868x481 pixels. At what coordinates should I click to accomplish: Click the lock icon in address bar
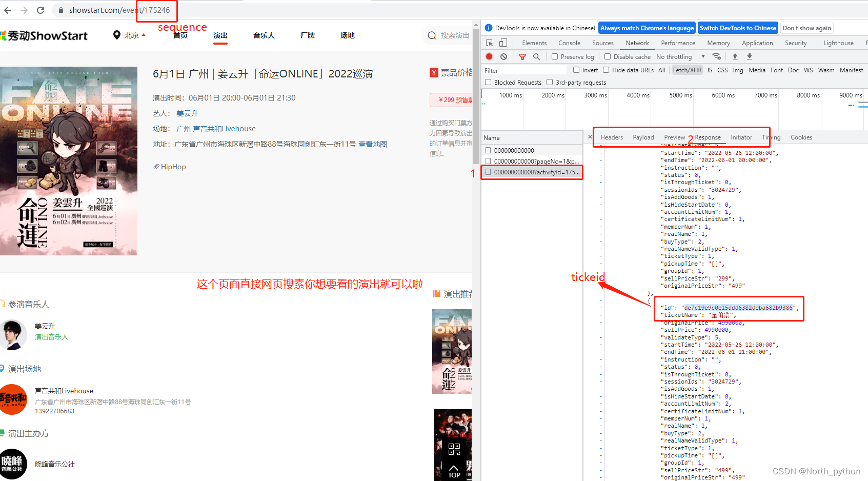click(x=61, y=10)
